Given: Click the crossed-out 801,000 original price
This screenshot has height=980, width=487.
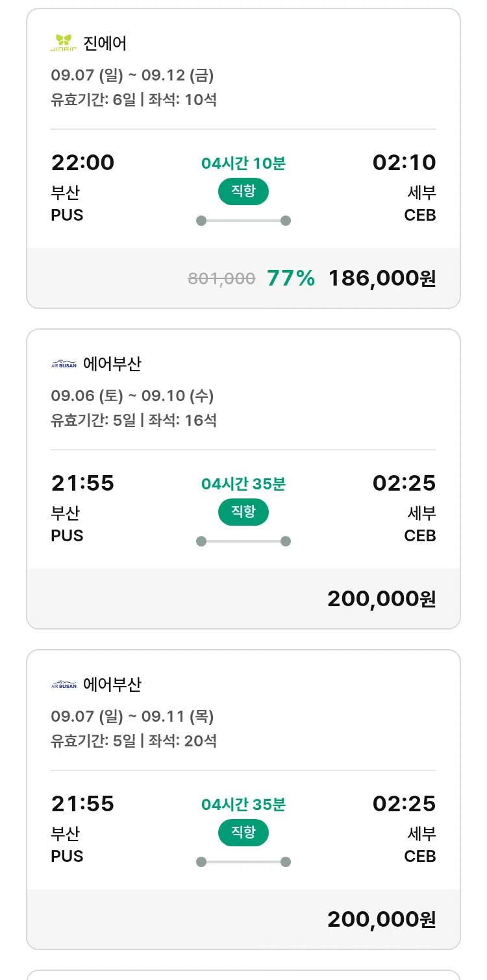Looking at the screenshot, I should pos(221,279).
